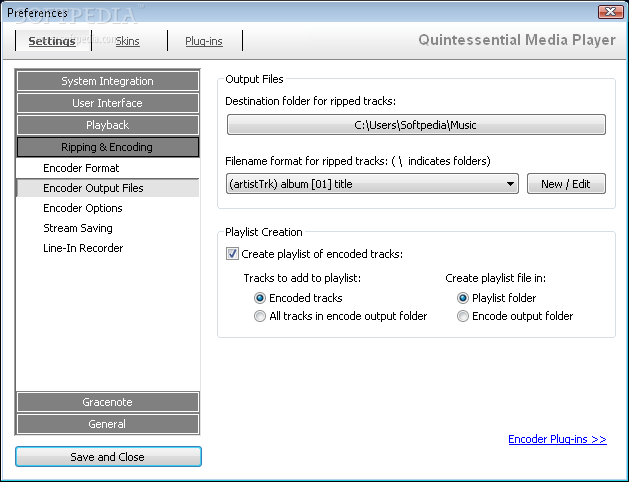Open Stream Saving settings
Image resolution: width=629 pixels, height=482 pixels.
click(108, 228)
